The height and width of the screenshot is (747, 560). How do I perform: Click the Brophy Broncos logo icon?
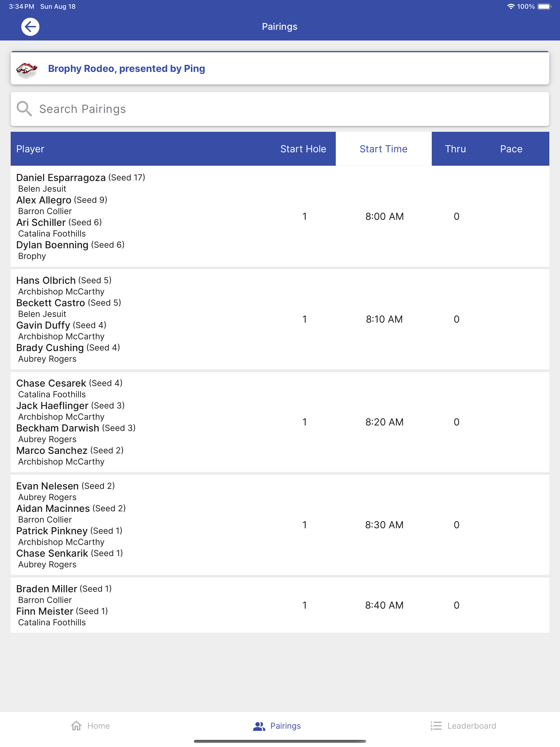[27, 69]
